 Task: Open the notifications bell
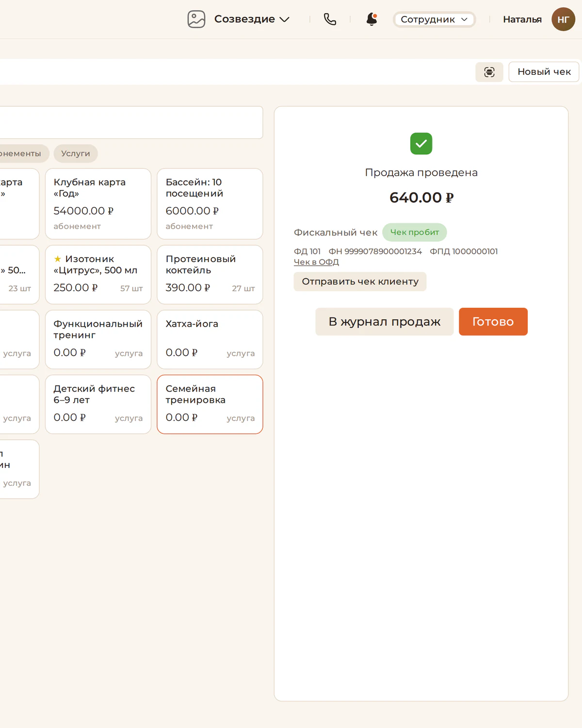pyautogui.click(x=372, y=19)
